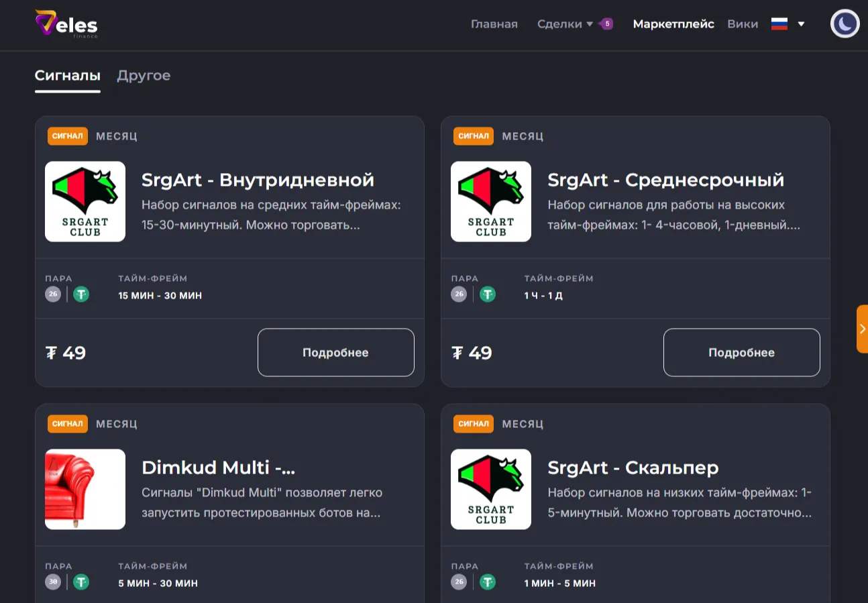The image size is (868, 603).
Task: Open the Russian flag language dropdown
Action: coord(787,24)
